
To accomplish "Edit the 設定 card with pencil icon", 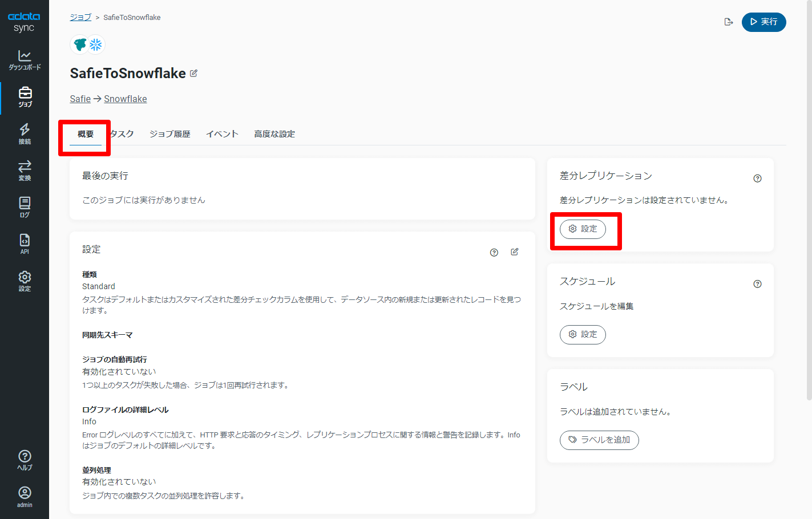I will (515, 252).
